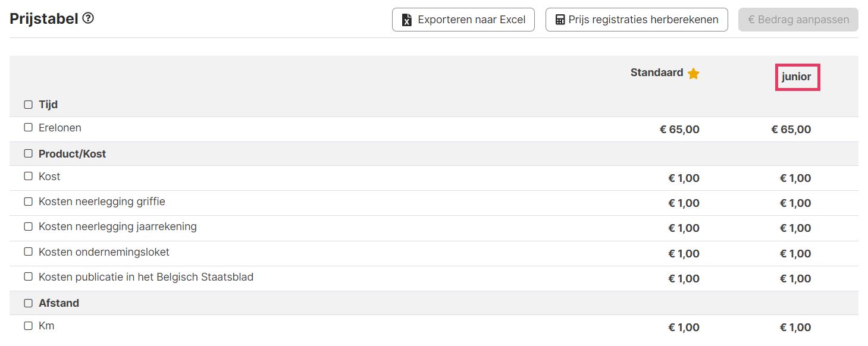
Task: Click the Excel file icon in the export button
Action: 407,20
